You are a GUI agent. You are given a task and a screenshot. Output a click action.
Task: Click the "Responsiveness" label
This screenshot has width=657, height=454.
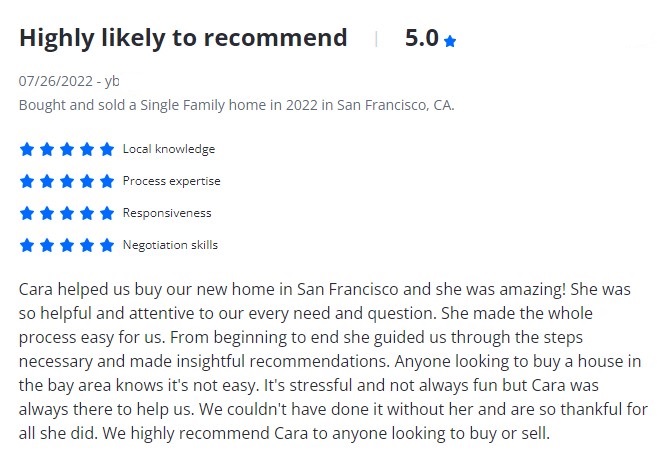(x=167, y=213)
